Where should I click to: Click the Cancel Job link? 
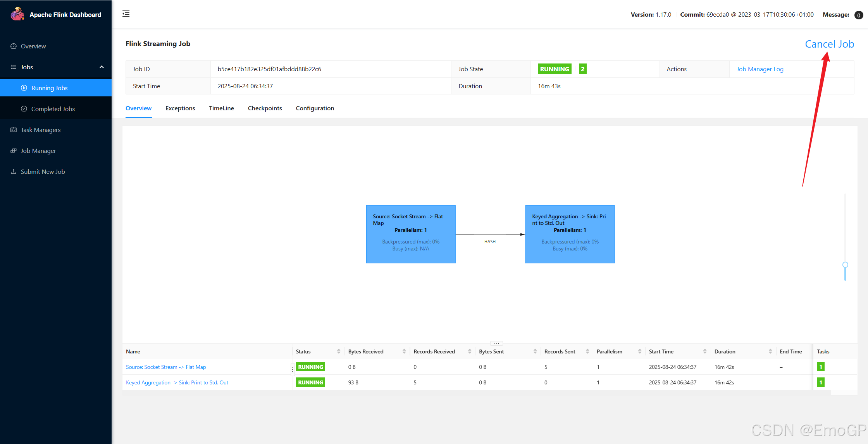(829, 44)
